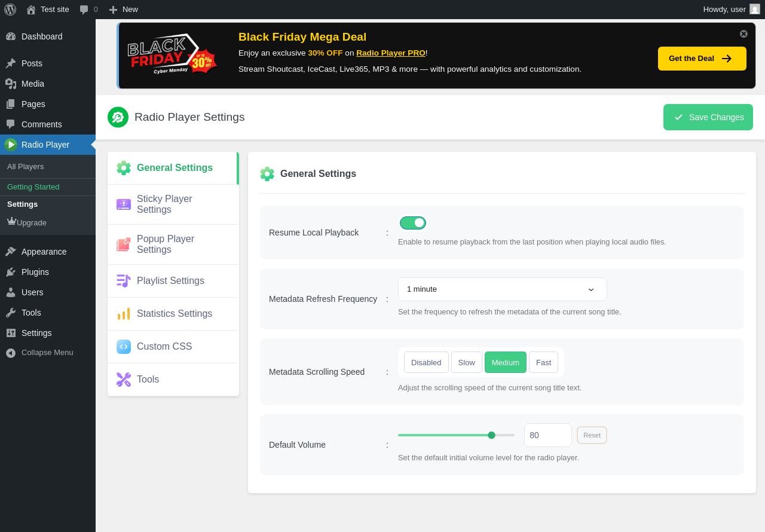Dismiss the Black Friday banner
Viewport: 765px width, 532px height.
(x=743, y=34)
